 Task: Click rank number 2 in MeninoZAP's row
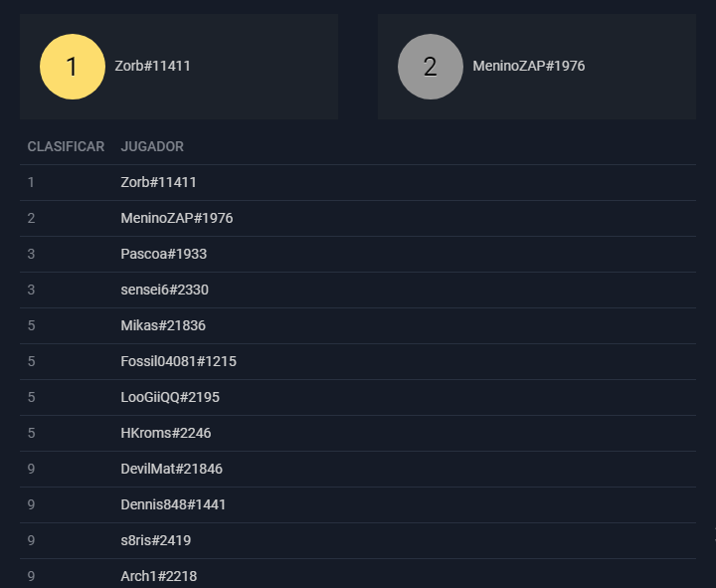tap(31, 218)
